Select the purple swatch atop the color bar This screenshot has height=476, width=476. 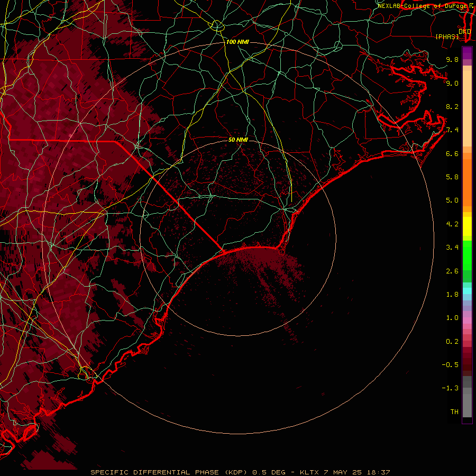click(x=467, y=53)
